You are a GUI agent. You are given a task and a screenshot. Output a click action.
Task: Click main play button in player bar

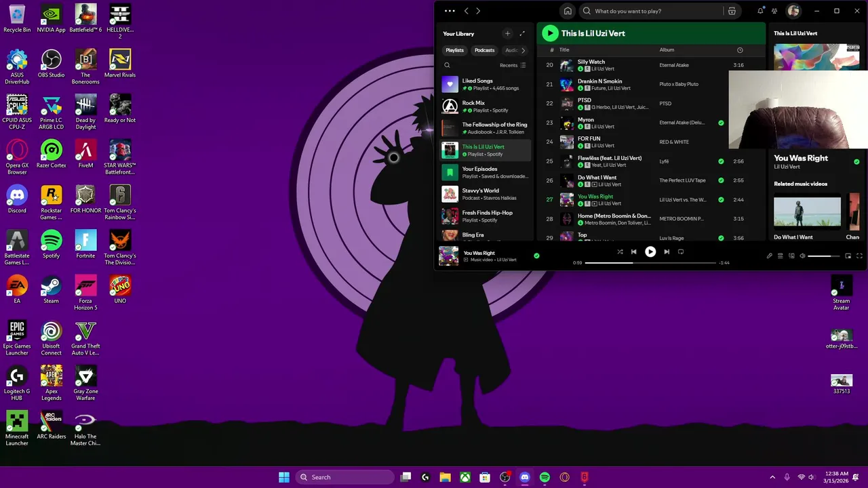point(650,251)
